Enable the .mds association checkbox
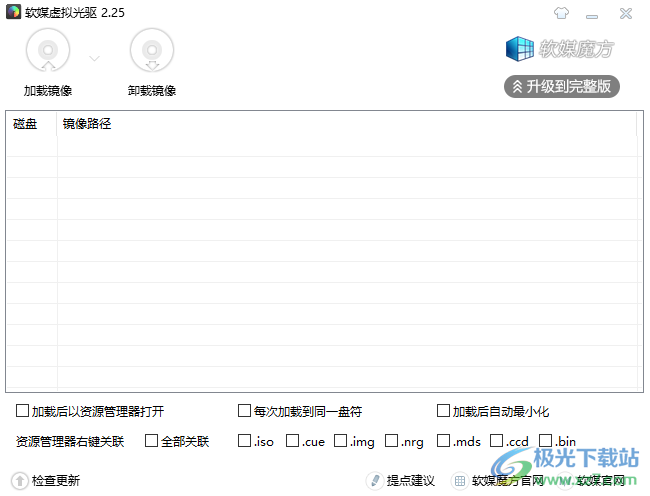The image size is (650, 496). coord(444,440)
